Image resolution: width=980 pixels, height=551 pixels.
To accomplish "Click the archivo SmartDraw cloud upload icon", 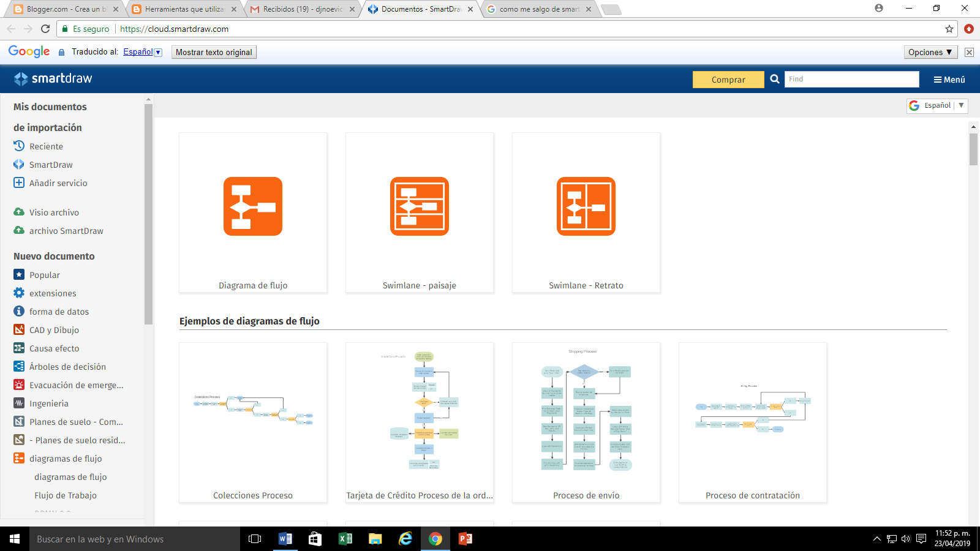I will coord(19,230).
